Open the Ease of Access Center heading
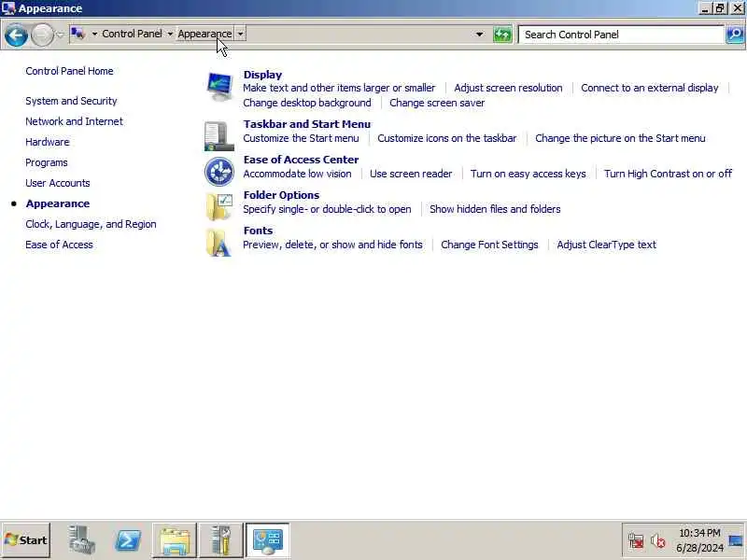Screen dimensions: 747x560 coord(301,160)
